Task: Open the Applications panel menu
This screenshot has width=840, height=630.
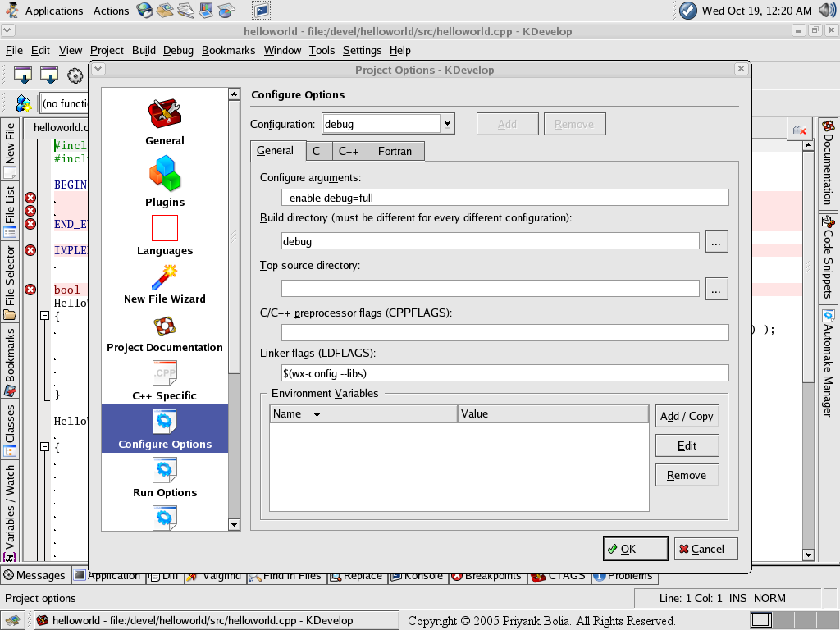Action: click(54, 11)
